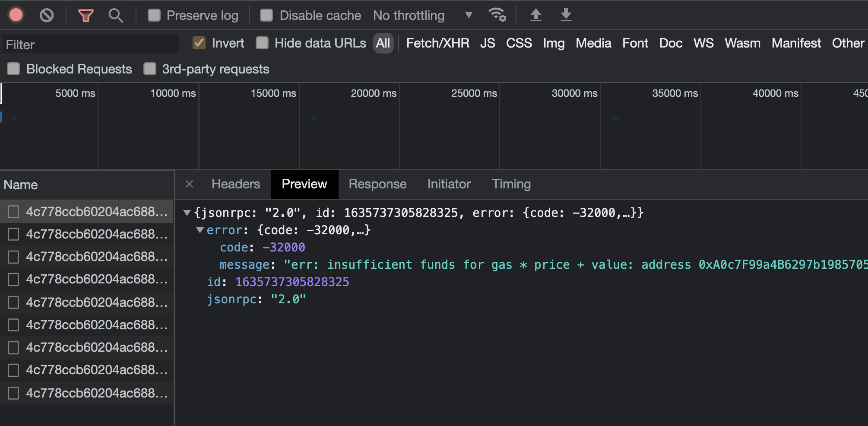Filter by JS requests

click(x=488, y=43)
